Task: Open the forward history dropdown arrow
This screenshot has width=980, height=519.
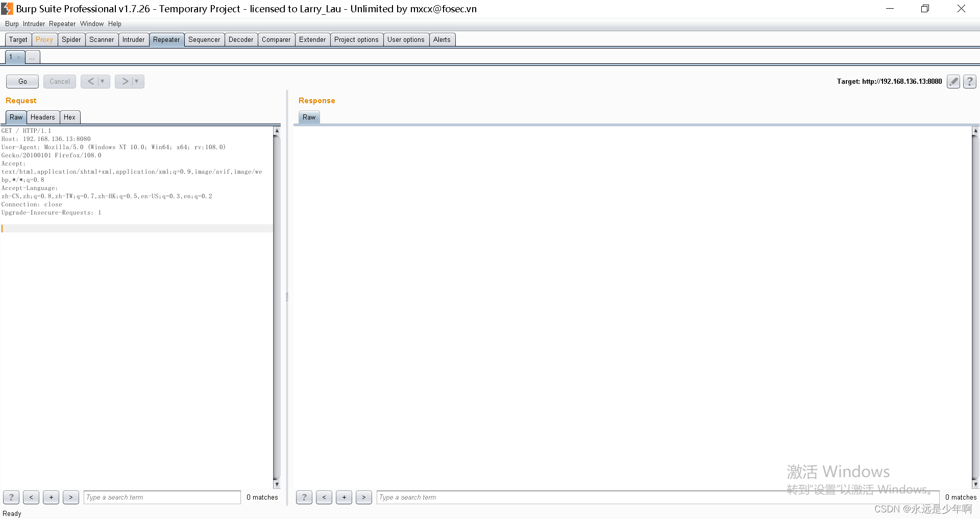Action: click(x=137, y=81)
